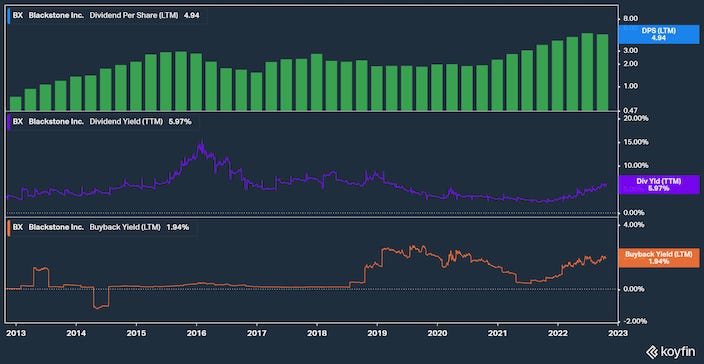Click the -2.00% y-axis value
The height and width of the screenshot is (364, 704).
tap(634, 321)
